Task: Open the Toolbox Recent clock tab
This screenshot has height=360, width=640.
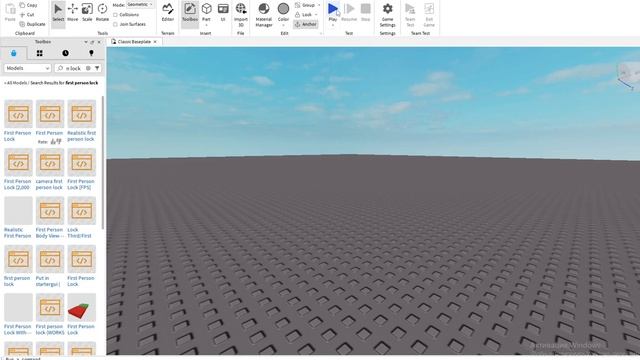Action: click(x=65, y=53)
